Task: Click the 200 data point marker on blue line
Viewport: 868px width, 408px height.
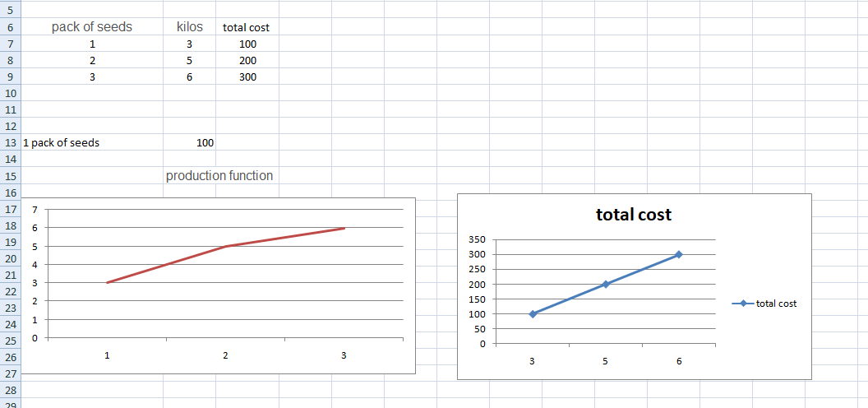Action: tap(606, 284)
